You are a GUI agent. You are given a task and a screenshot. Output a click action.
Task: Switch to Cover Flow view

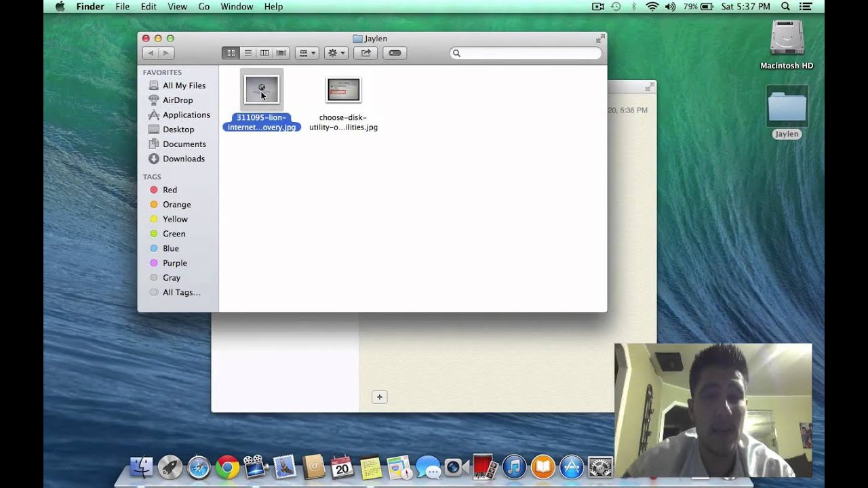tap(281, 53)
